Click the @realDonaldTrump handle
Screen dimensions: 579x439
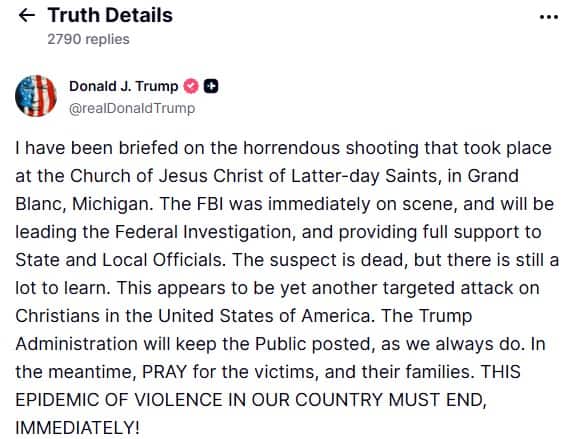(132, 108)
